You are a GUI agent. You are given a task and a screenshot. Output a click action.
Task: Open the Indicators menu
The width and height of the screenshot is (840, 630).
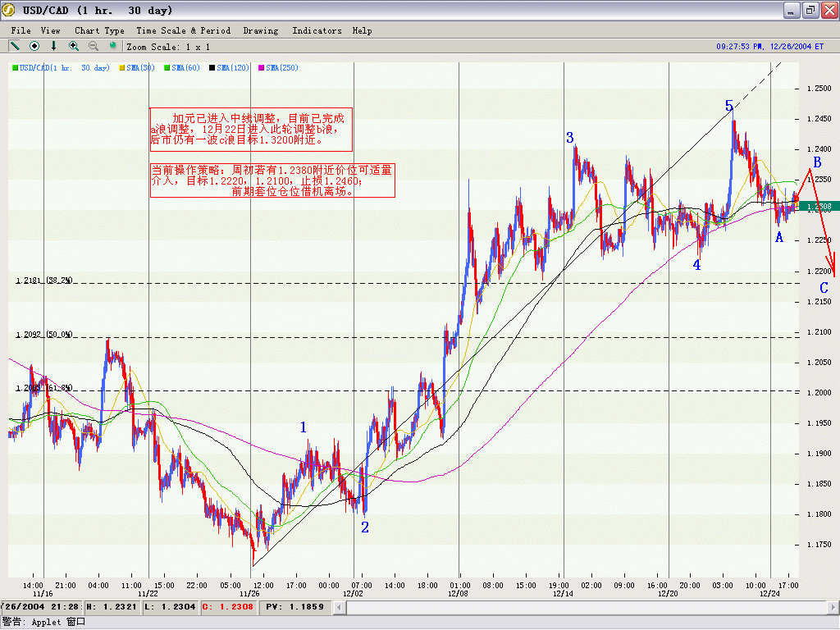pos(317,30)
